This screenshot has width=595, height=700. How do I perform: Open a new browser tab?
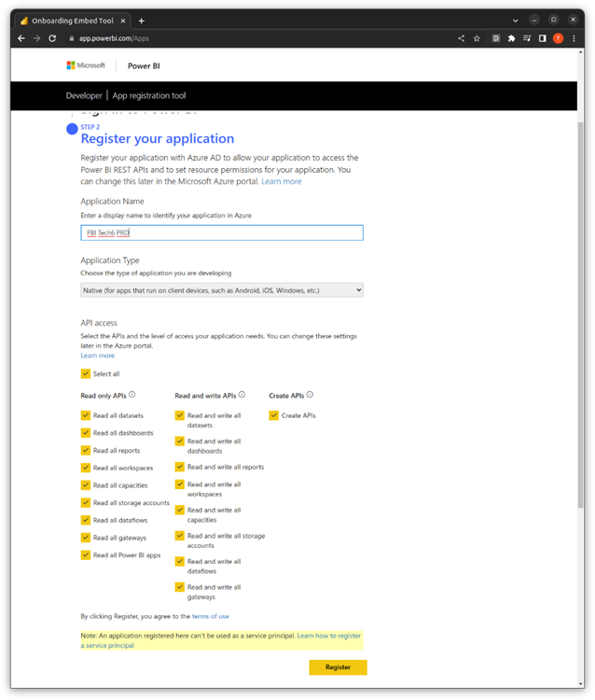click(x=142, y=20)
